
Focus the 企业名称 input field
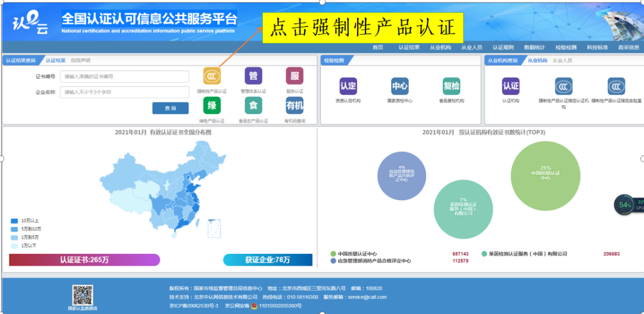tap(125, 92)
